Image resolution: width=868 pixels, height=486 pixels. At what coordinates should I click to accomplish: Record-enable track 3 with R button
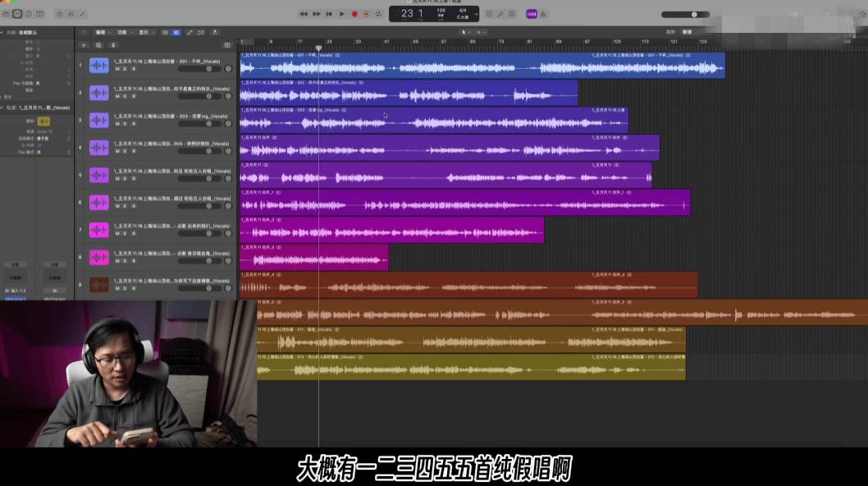133,124
